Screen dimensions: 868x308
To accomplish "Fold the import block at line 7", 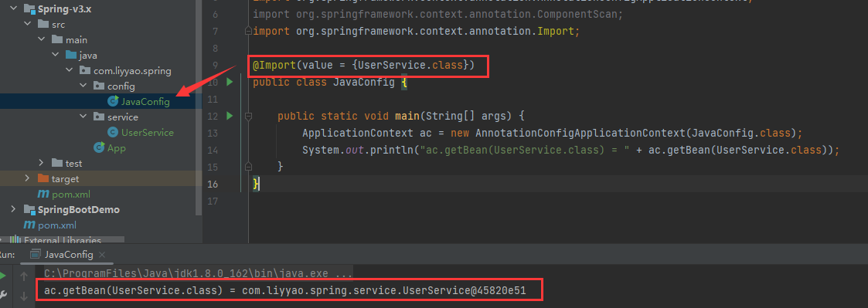I will [x=248, y=32].
